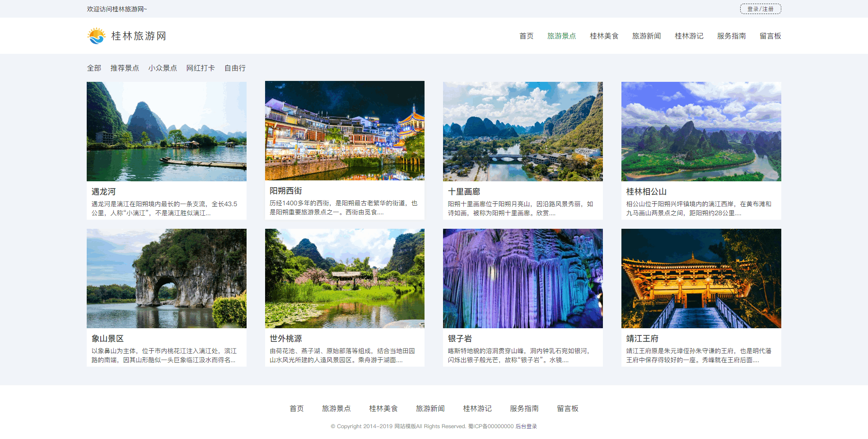Open 桂林游记 in the top navigation

(689, 36)
